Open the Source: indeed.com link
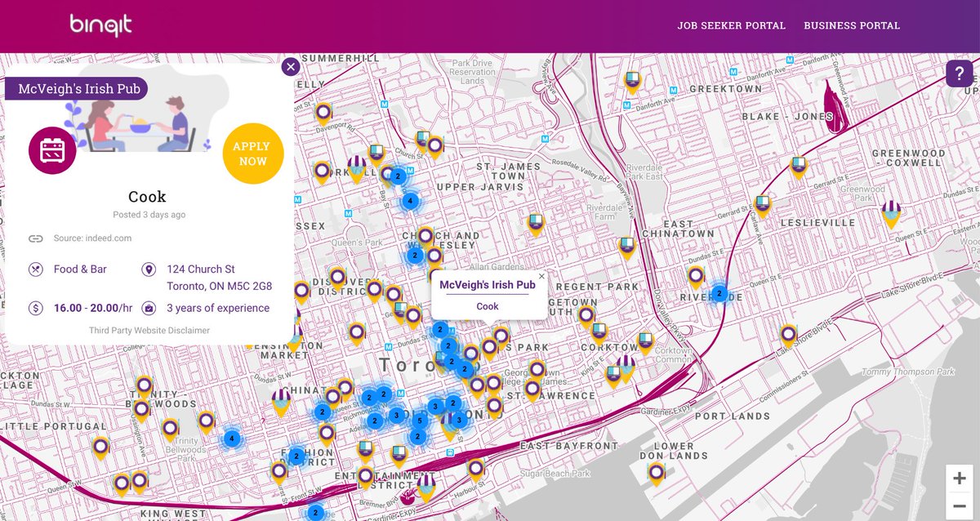Screen dimensions: 980x521 92,238
